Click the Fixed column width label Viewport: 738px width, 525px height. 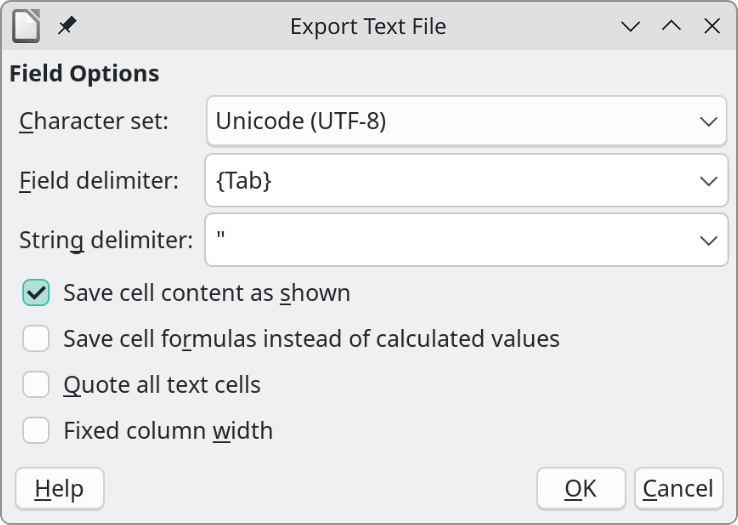[167, 431]
